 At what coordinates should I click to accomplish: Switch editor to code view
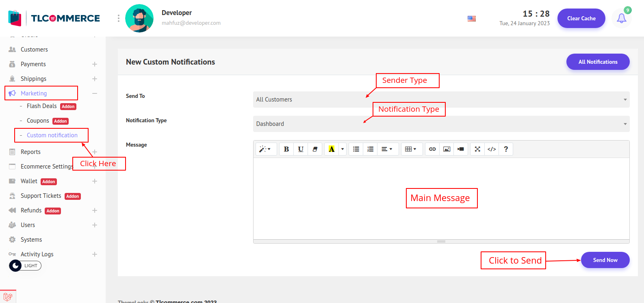[492, 149]
